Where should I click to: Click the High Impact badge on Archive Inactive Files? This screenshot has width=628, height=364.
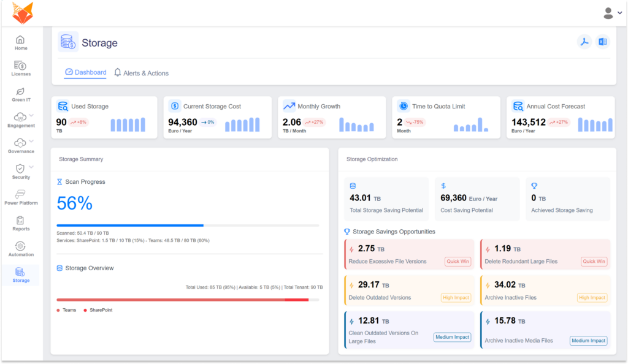point(592,297)
